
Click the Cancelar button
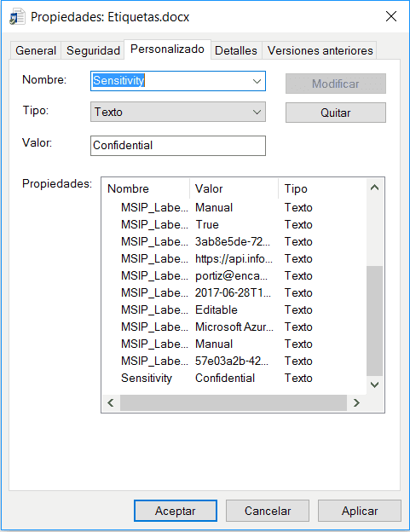[x=268, y=511]
